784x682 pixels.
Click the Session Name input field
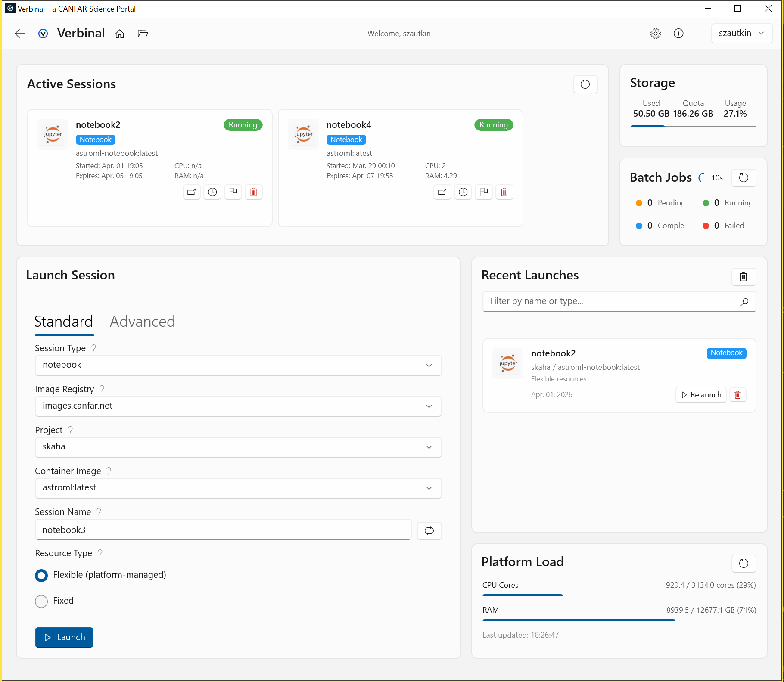[223, 530]
